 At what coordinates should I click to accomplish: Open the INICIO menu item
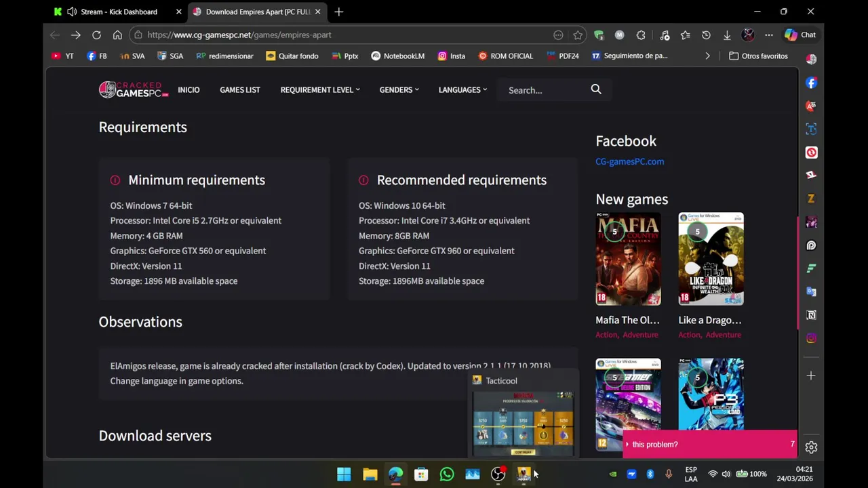(x=189, y=89)
